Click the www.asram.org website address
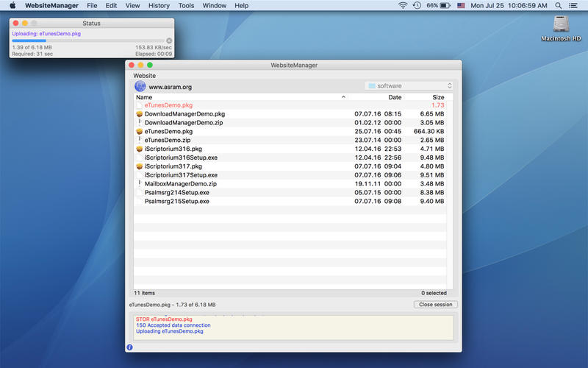Image resolution: width=588 pixels, height=368 pixels. pos(171,87)
